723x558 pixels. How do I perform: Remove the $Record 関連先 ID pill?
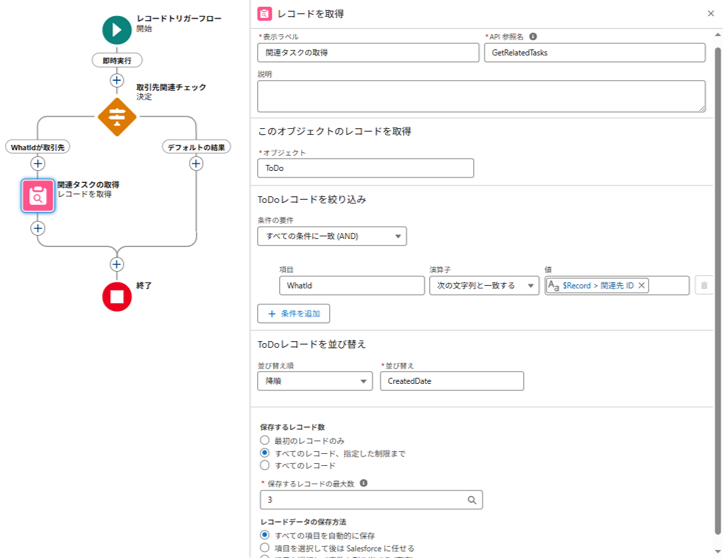(641, 285)
